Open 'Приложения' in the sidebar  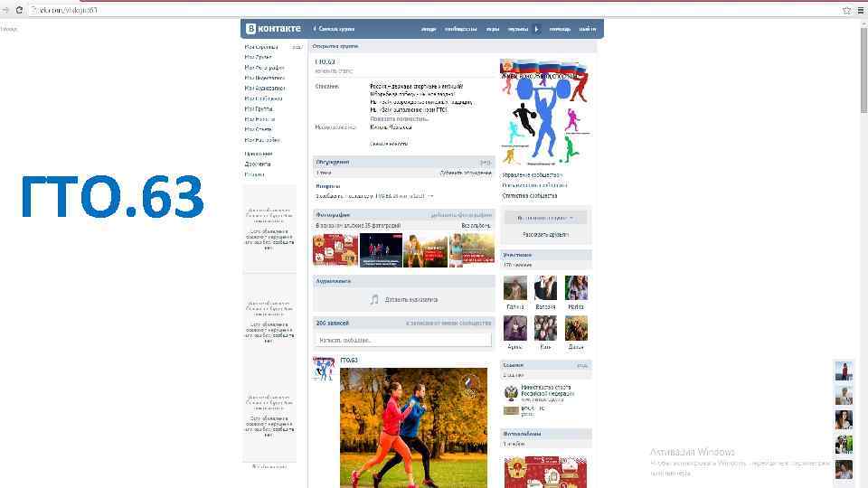tap(259, 154)
